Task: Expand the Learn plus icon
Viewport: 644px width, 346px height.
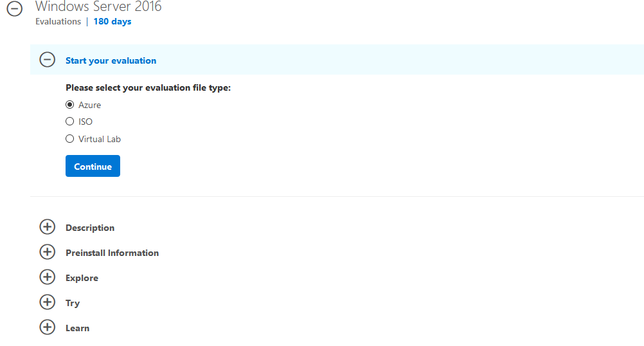Action: [x=47, y=327]
